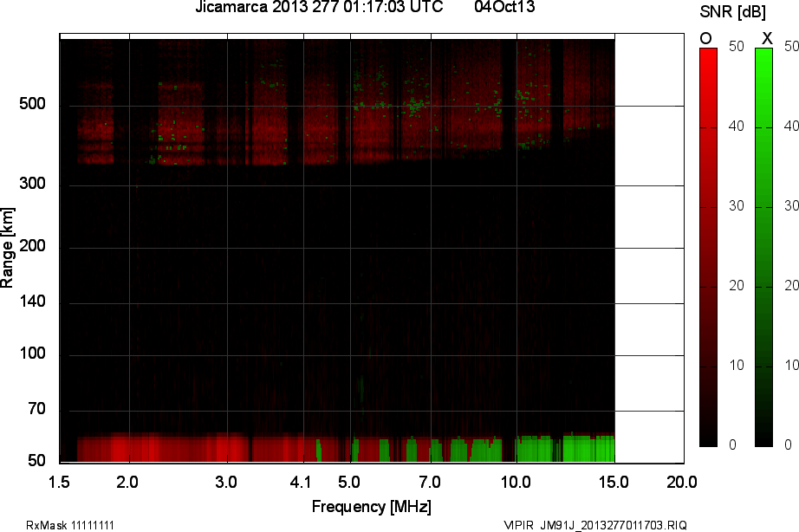Click the 50 dB label beside the O bar
Screen dimensions: 799x532
pos(737,47)
